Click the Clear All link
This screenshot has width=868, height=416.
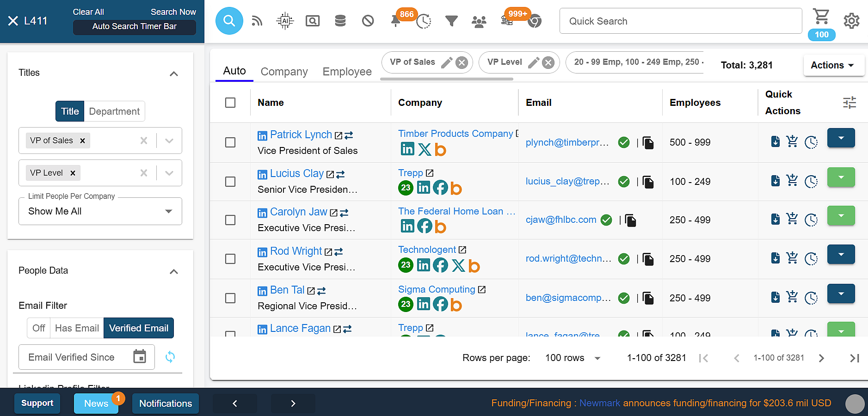(x=88, y=12)
